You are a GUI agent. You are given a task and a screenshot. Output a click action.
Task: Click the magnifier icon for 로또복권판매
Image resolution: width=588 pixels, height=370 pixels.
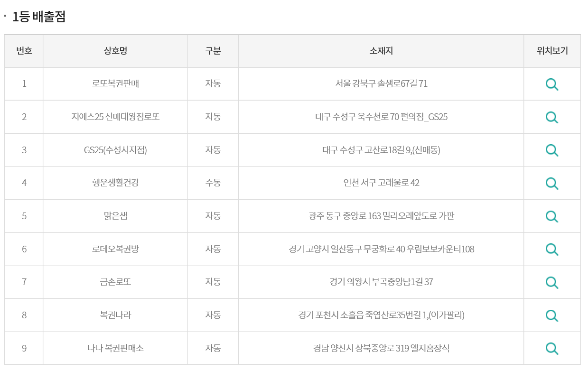pos(551,84)
